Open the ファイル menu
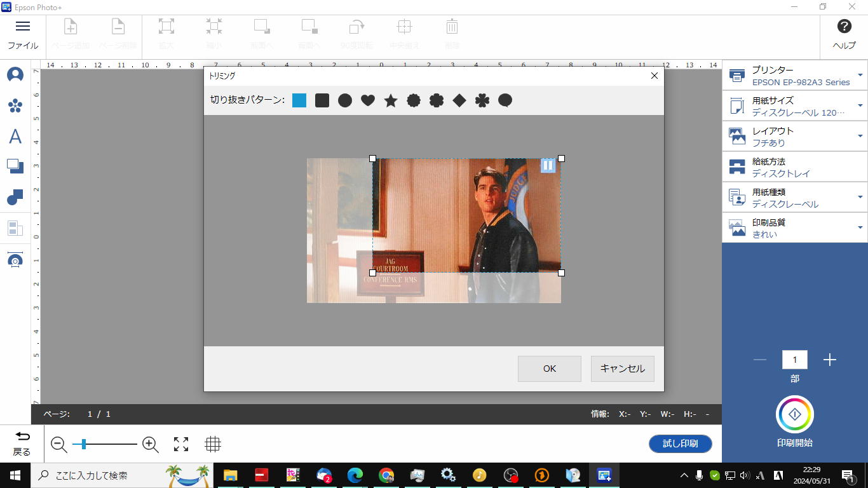868x488 pixels. [23, 35]
